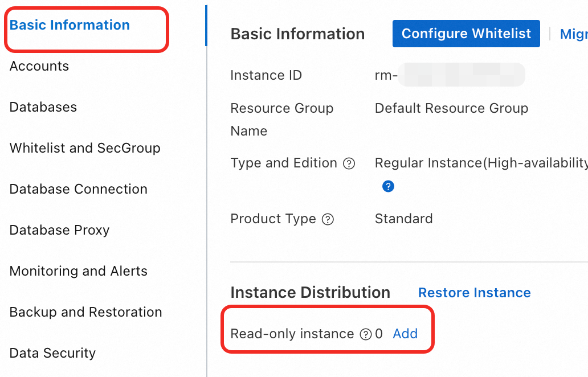Open the Database Proxy page

point(59,230)
